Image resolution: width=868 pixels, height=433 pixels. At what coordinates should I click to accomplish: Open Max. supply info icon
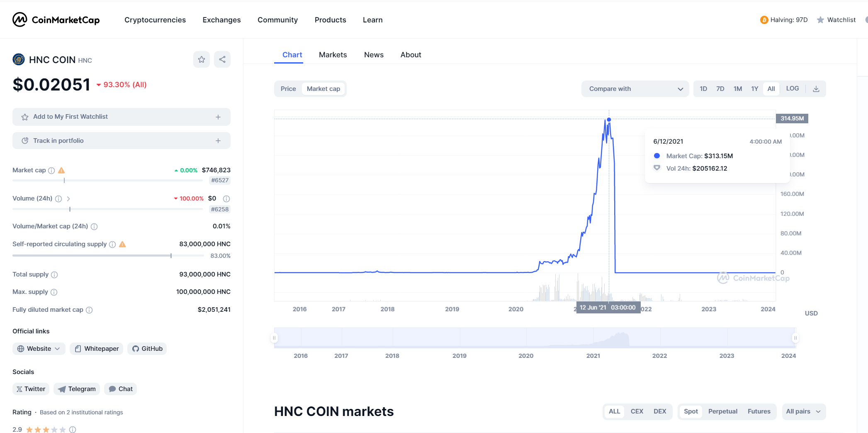click(54, 292)
